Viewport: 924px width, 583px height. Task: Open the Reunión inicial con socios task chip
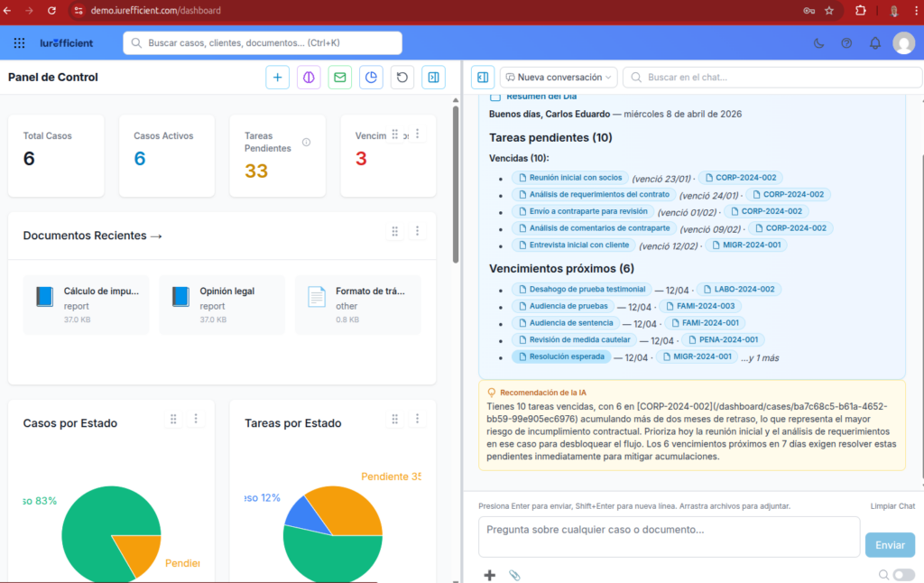tap(570, 178)
